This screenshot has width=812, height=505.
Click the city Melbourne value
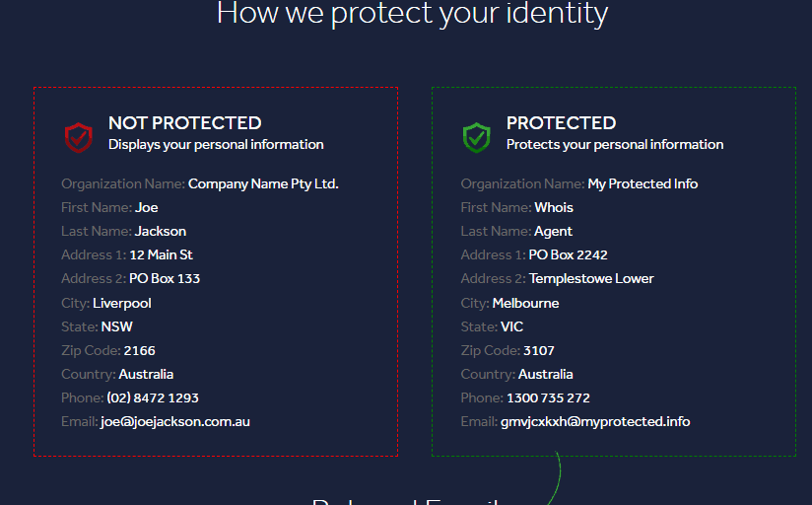(x=525, y=303)
